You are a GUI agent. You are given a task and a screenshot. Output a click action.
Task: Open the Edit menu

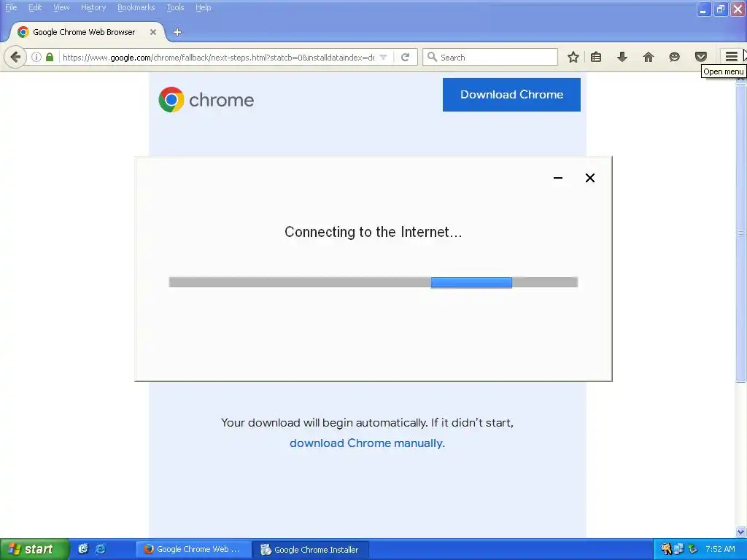[35, 7]
